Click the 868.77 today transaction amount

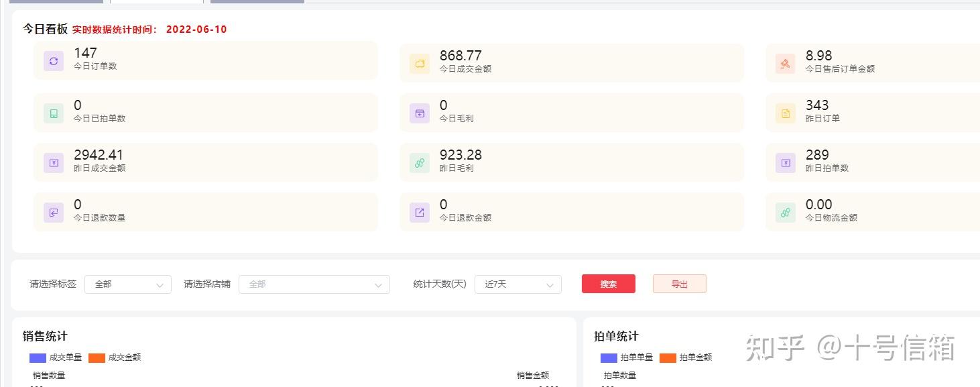coord(461,56)
